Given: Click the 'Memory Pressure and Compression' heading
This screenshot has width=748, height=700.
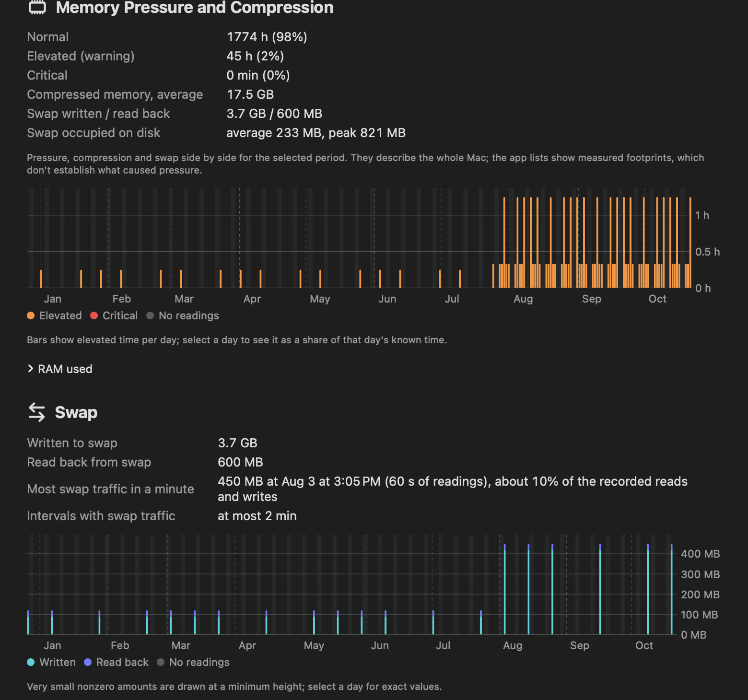Looking at the screenshot, I should tap(195, 7).
